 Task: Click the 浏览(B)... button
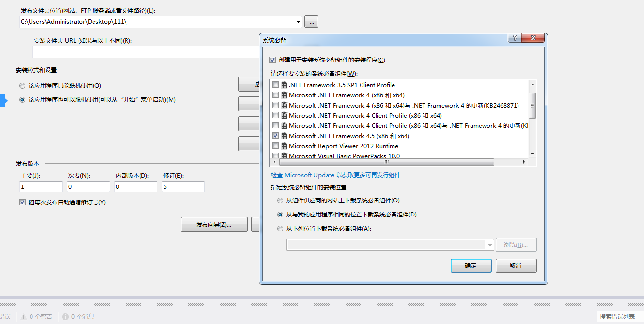click(516, 245)
